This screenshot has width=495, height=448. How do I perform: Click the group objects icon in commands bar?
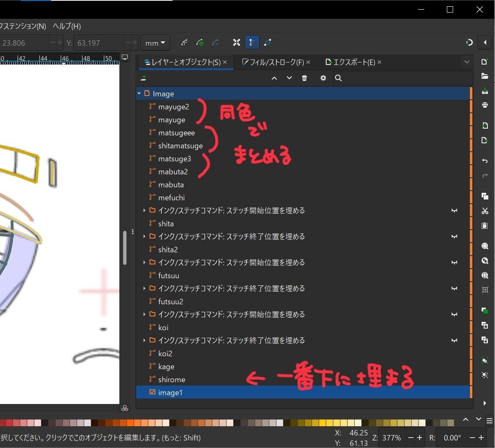pyautogui.click(x=485, y=360)
